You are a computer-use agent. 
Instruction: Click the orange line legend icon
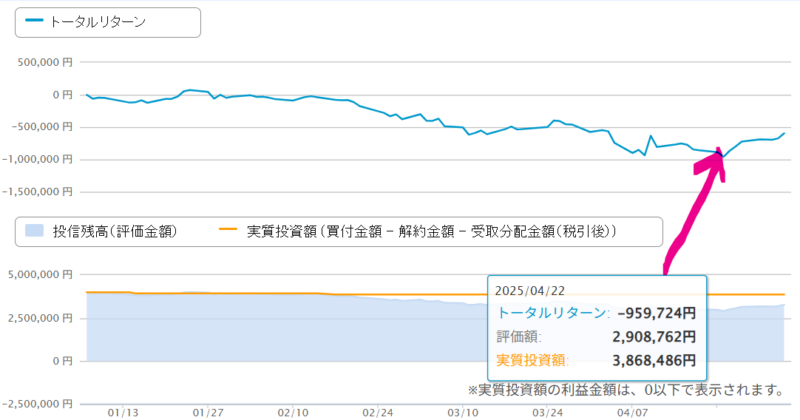(x=228, y=230)
